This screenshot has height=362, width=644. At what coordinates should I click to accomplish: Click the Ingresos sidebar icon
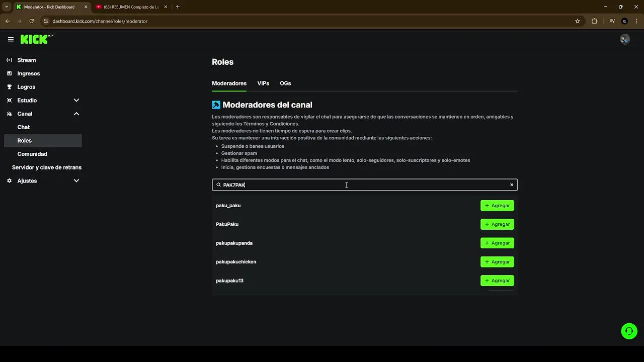(x=9, y=73)
